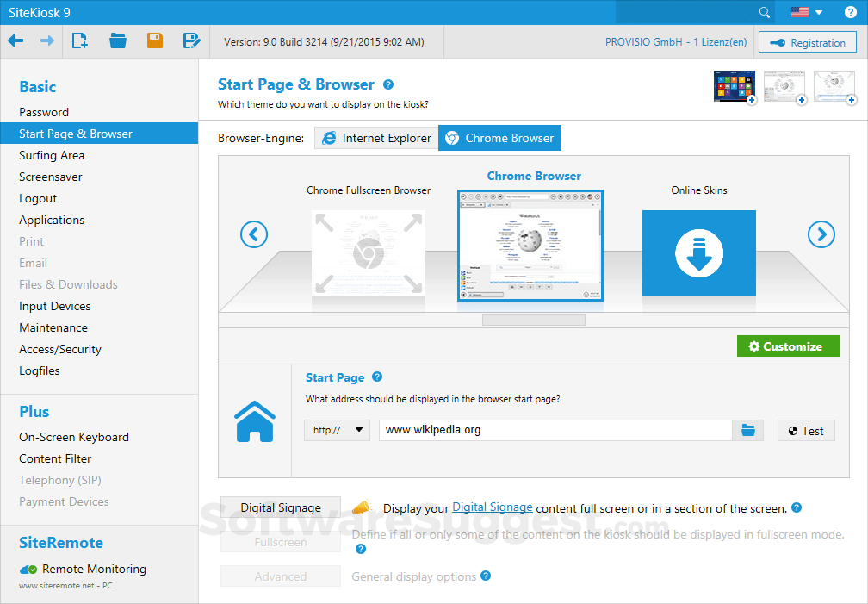Open the help icon beside Start Page & Browser
868x604 pixels.
tap(387, 84)
